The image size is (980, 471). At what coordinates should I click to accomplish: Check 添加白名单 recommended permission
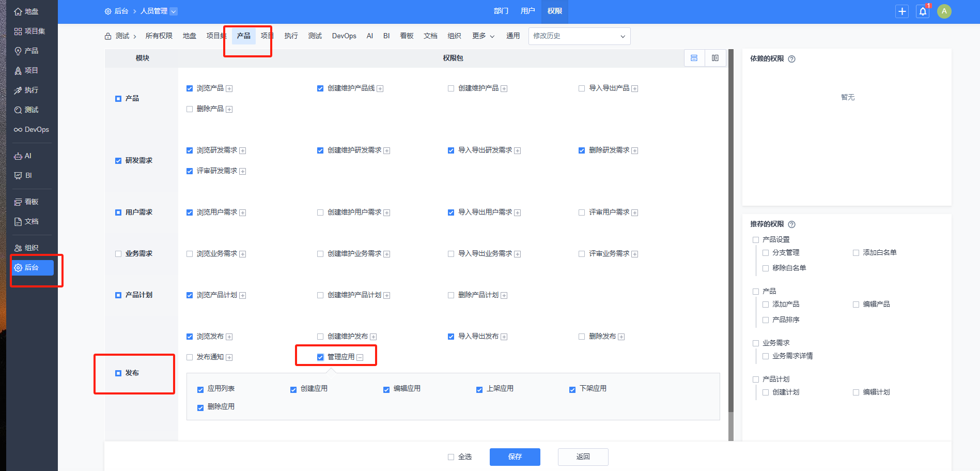tap(856, 253)
